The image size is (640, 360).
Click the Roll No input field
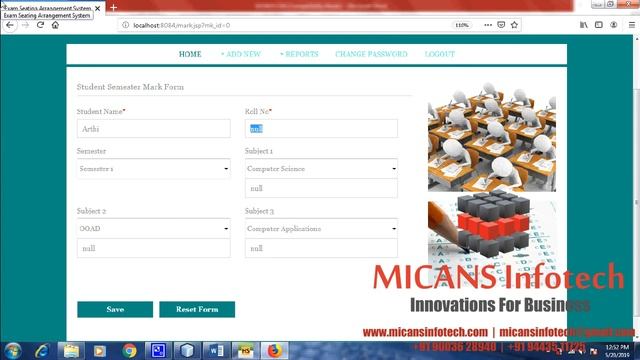[321, 129]
